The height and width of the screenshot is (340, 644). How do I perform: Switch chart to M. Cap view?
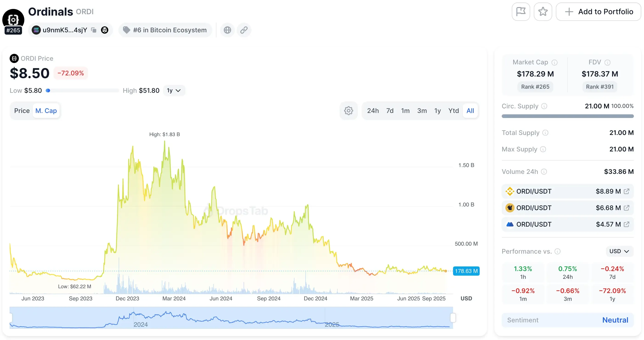click(x=46, y=111)
